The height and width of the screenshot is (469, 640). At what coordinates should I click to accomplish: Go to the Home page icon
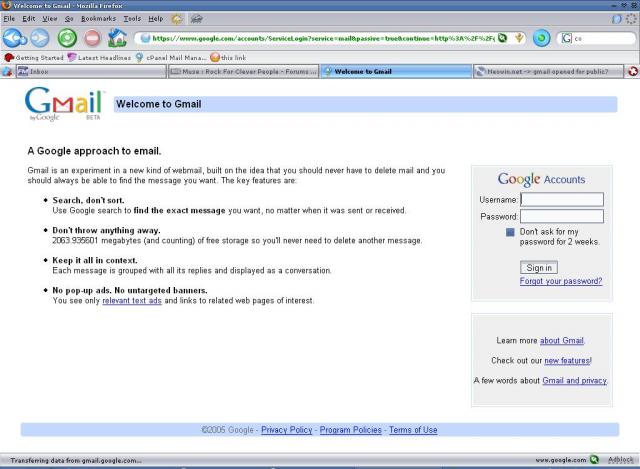click(x=118, y=38)
